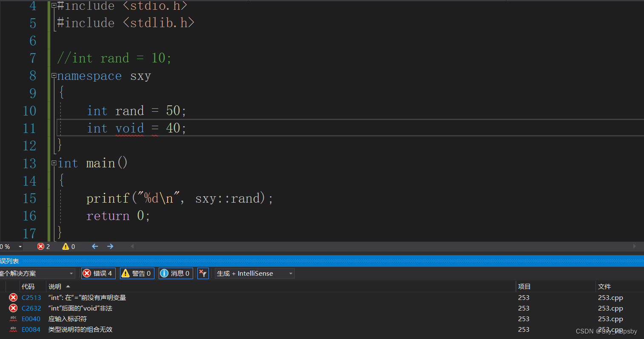Viewport: 644px width, 339px height.
Task: Click the underlined void keyword on line 11
Action: click(x=130, y=128)
